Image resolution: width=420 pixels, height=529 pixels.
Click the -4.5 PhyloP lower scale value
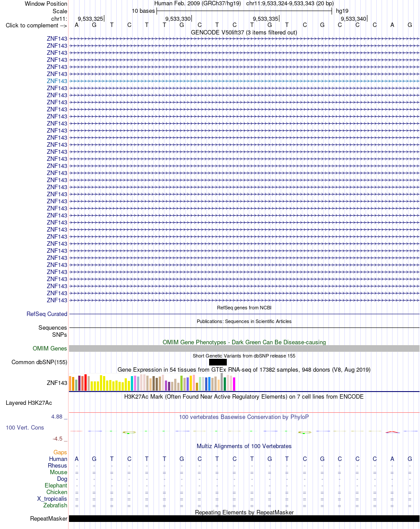(57, 439)
